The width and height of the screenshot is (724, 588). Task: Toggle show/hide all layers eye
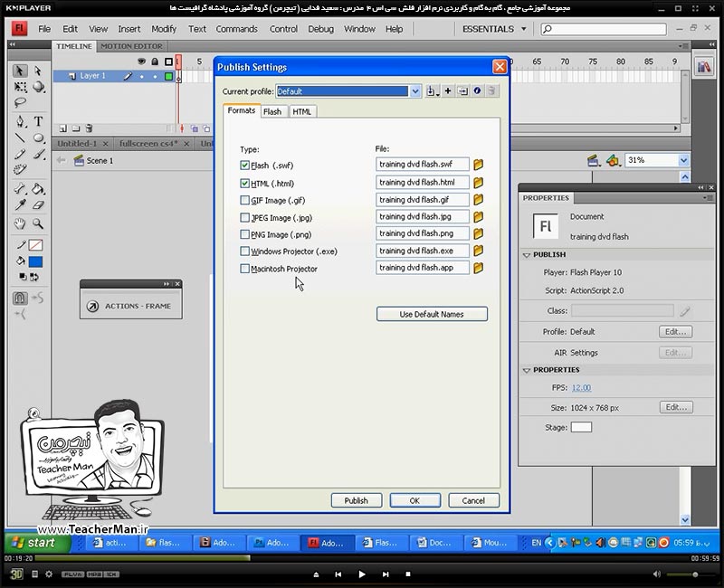[142, 62]
